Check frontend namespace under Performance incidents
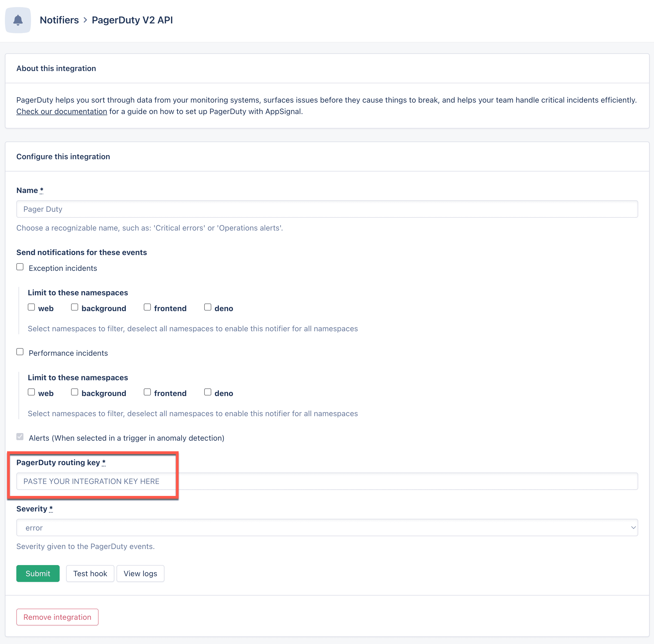Viewport: 654px width, 644px height. point(147,392)
